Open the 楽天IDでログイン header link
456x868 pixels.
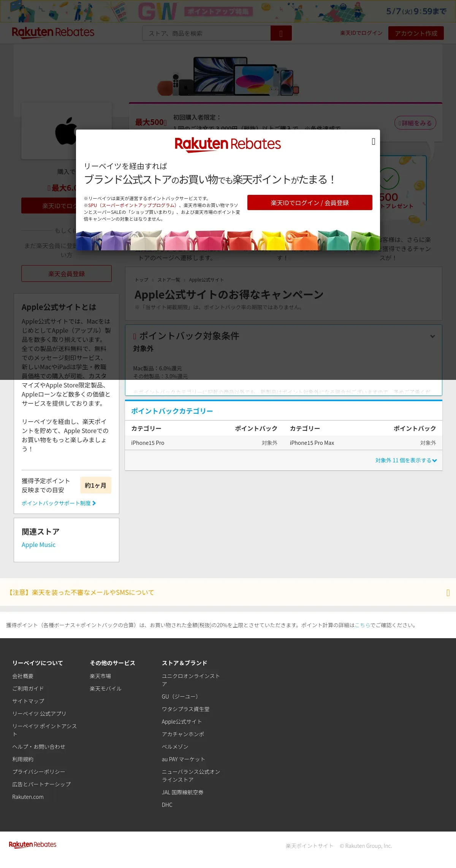point(361,33)
